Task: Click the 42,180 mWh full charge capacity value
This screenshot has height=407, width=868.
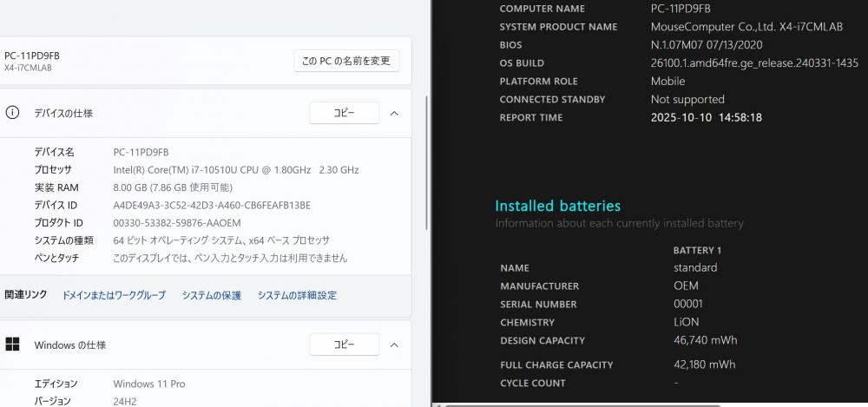Action: point(705,364)
